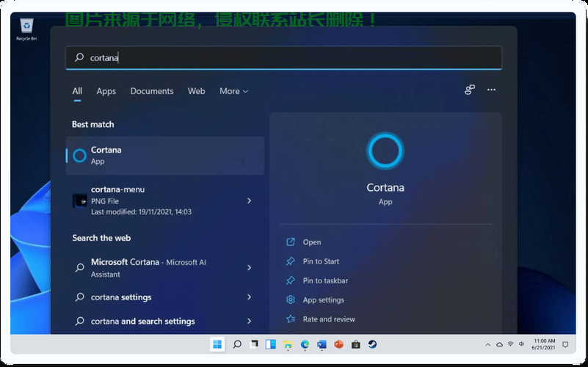
Task: Switch to the Documents tab
Action: (x=152, y=91)
